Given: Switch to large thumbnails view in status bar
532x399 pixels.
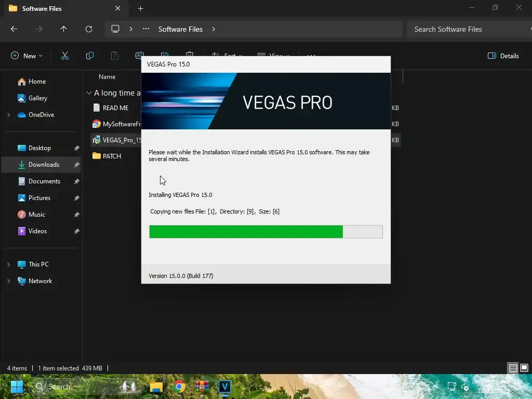Looking at the screenshot, I should point(524,368).
